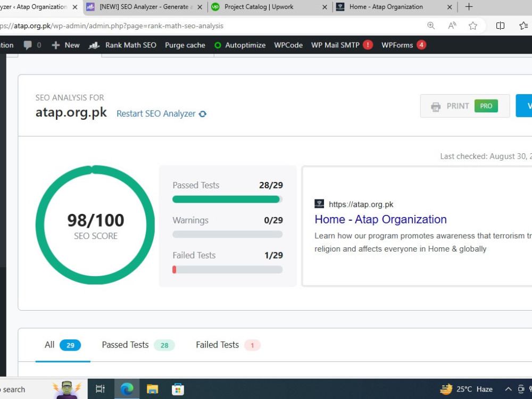Screen dimensions: 532x399
Task: Close the Project Catalog Upwork tab
Action: (325, 7)
